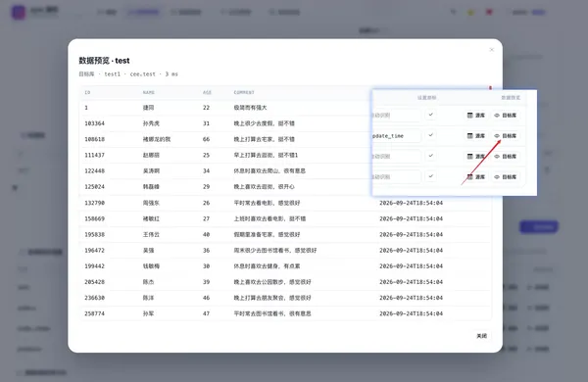Click the comment cell in row 111437
The image size is (588, 382).
[266, 155]
